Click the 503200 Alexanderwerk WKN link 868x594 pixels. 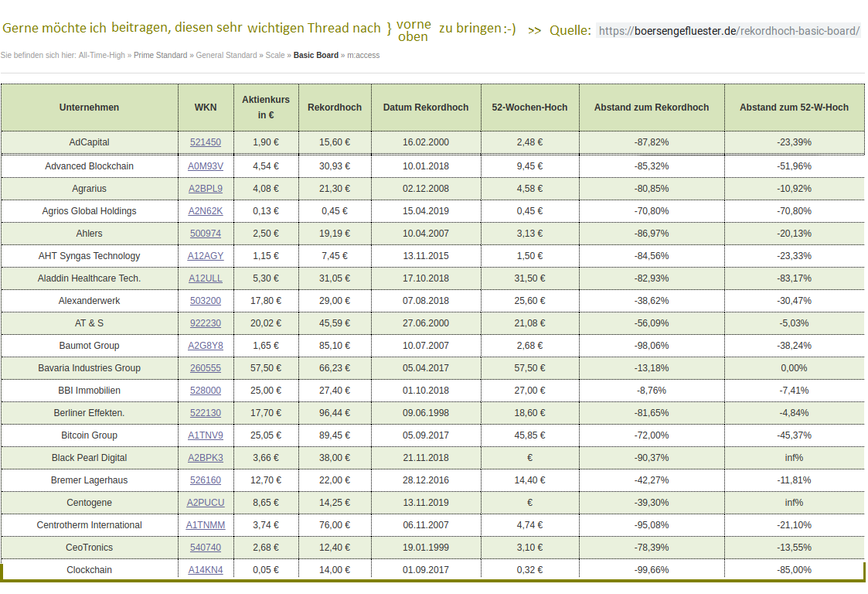click(206, 301)
